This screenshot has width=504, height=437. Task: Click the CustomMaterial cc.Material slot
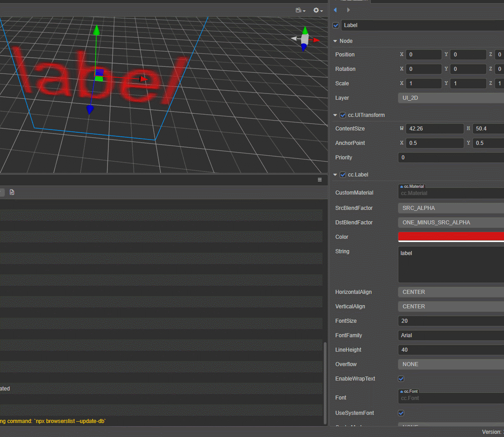tap(451, 193)
